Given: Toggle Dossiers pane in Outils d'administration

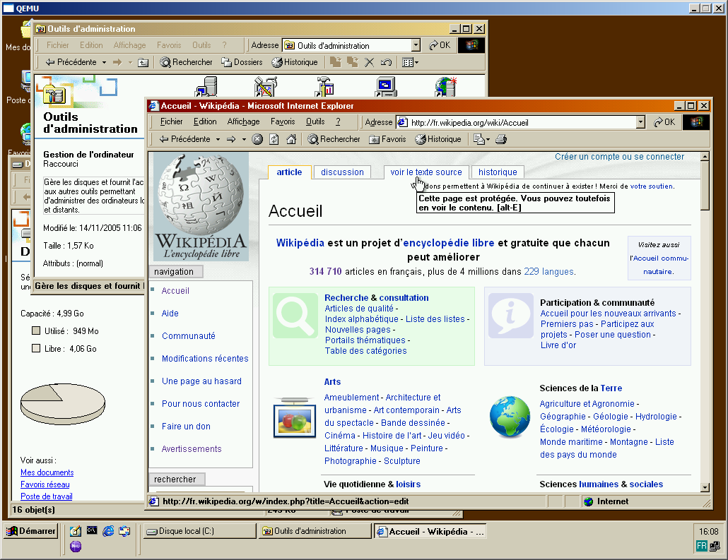Looking at the screenshot, I should (242, 62).
